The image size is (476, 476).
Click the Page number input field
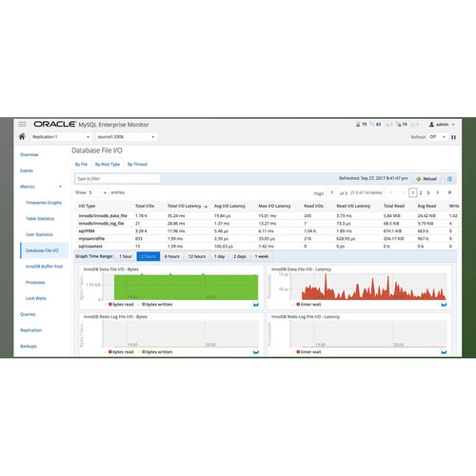(332, 192)
